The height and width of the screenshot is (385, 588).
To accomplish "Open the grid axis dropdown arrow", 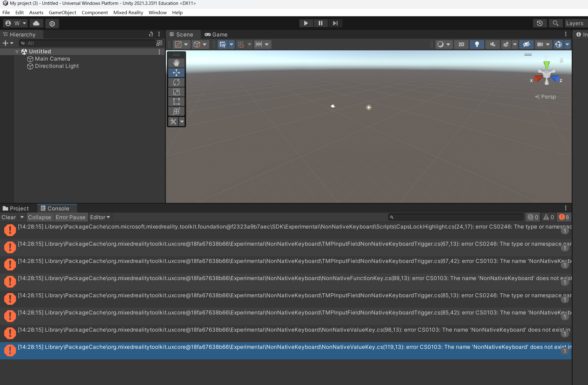I will (x=231, y=44).
